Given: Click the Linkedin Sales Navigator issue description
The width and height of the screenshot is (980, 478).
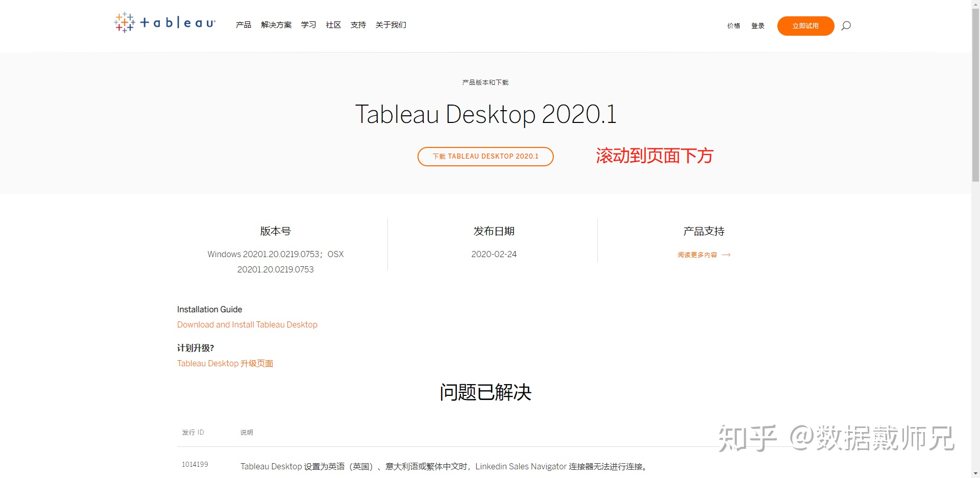Looking at the screenshot, I should coord(445,466).
